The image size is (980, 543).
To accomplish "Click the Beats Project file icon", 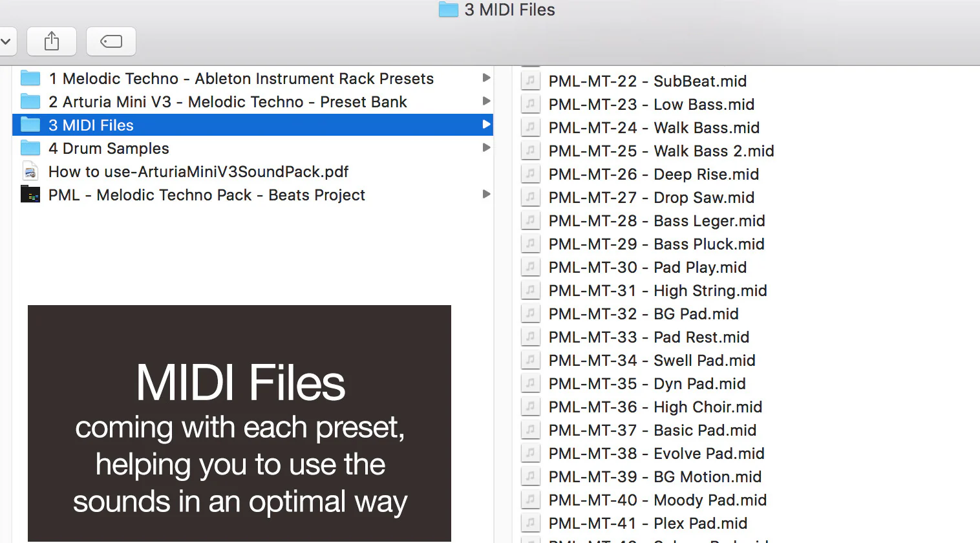I will (x=30, y=195).
